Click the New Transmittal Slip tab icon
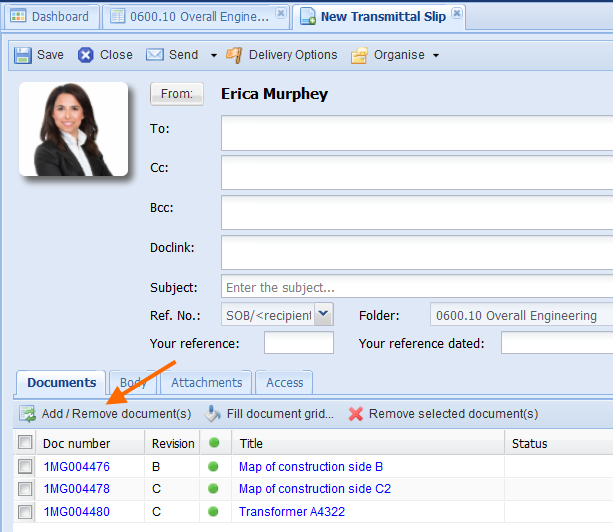The height and width of the screenshot is (532, 613). pos(308,16)
